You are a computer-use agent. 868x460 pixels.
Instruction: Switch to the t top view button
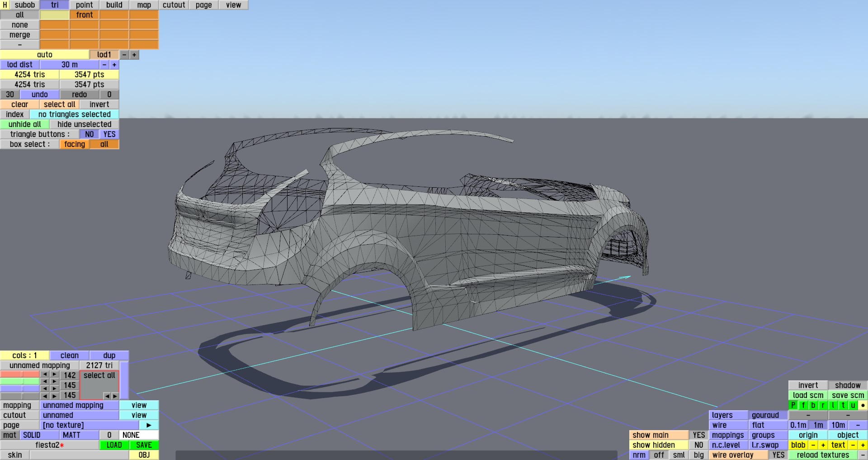(843, 405)
